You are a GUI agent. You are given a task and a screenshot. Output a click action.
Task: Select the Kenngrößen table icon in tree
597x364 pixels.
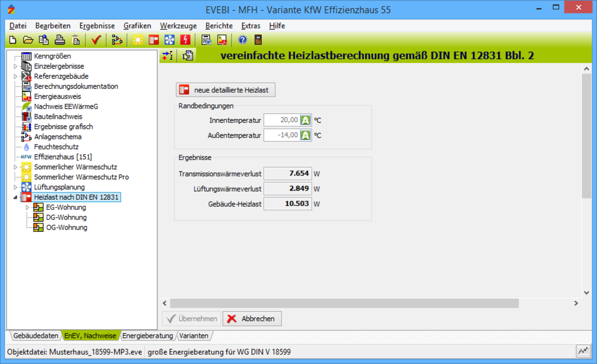26,56
